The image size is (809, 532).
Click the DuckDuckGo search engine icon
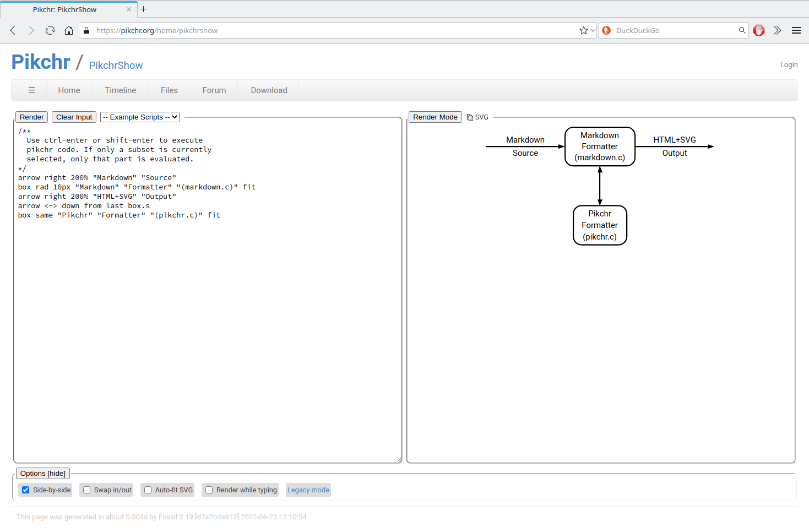pyautogui.click(x=606, y=30)
